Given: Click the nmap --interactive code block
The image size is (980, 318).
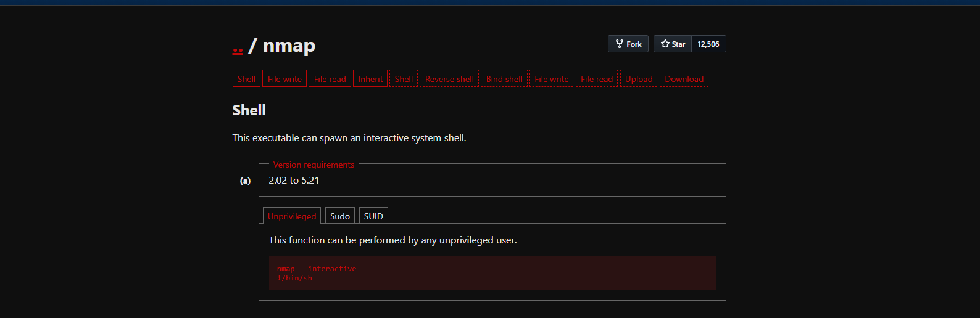Looking at the screenshot, I should 492,273.
